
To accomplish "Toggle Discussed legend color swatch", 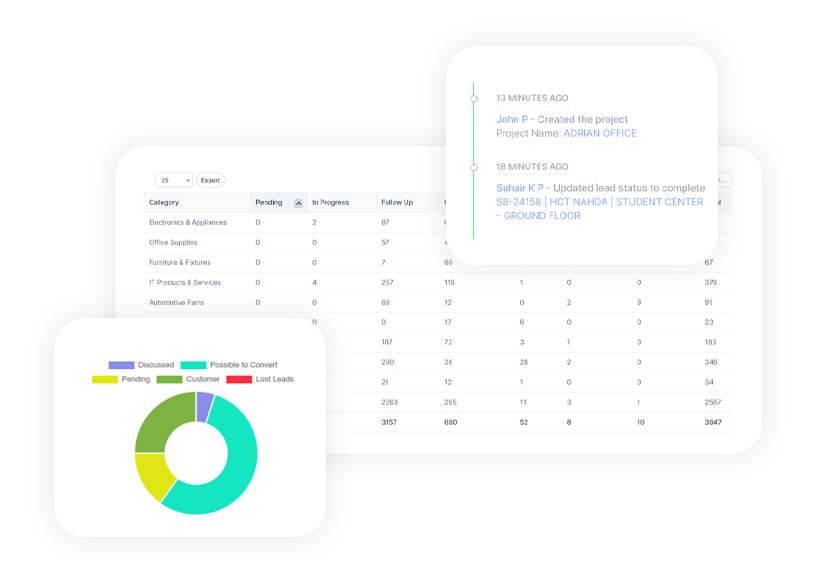I will coord(121,365).
